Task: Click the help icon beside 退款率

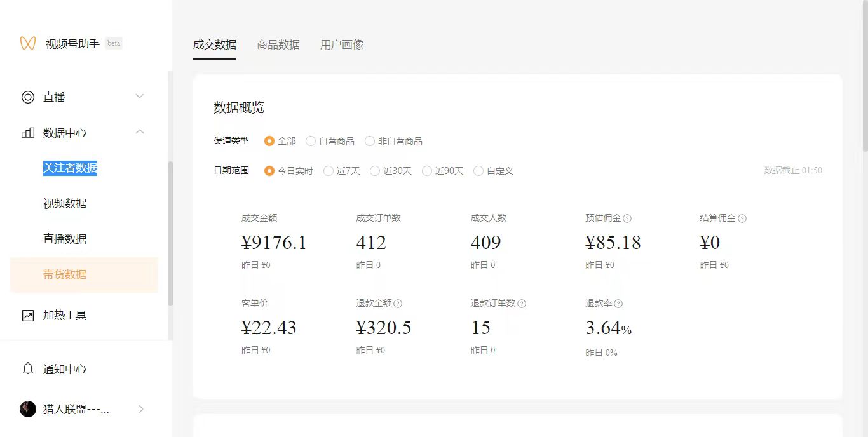Action: point(618,304)
